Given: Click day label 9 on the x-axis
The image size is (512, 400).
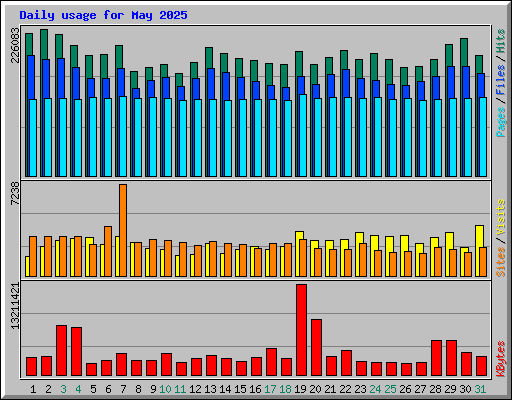Looking at the screenshot, I should click(x=153, y=389).
